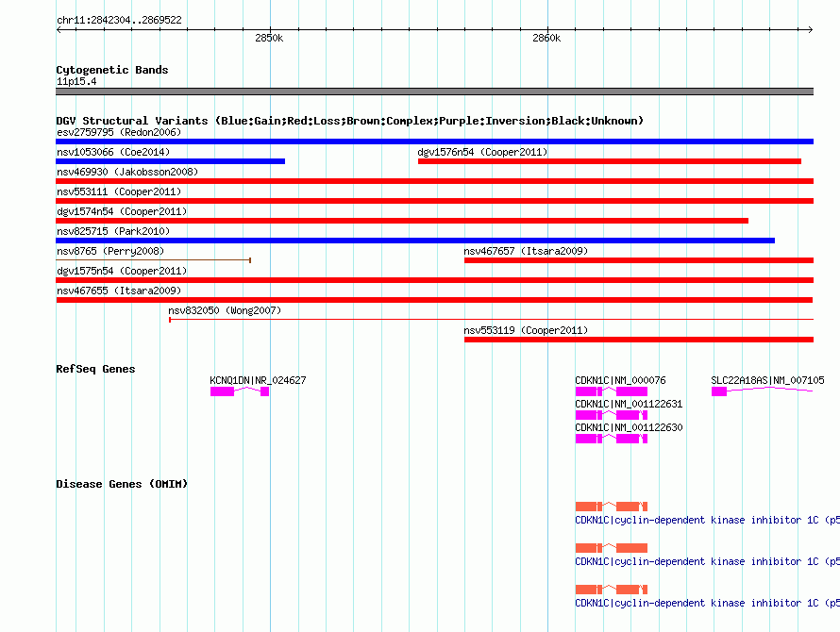Open the CDKN1C NM_001122630 transcript glyph
Screen dimensions: 840x632
611,439
